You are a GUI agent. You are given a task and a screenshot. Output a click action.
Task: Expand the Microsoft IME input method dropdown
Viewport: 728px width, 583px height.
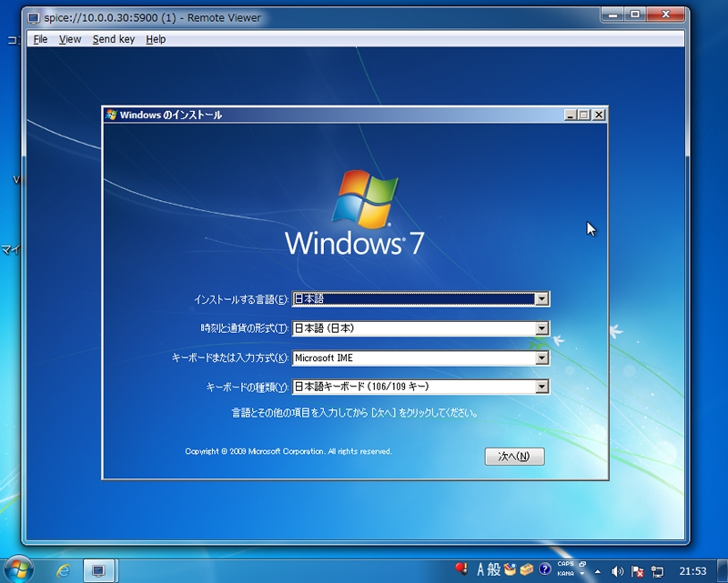(x=541, y=357)
